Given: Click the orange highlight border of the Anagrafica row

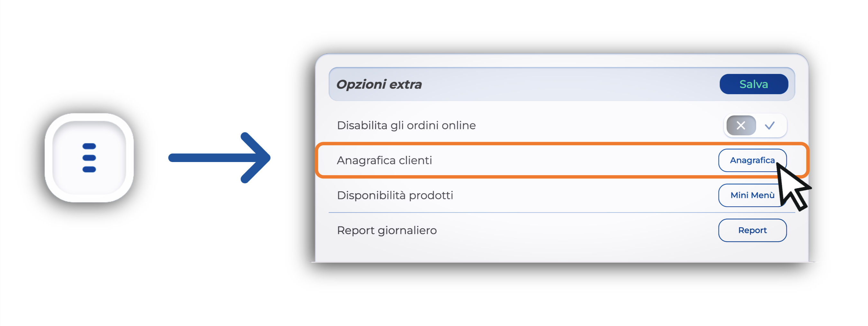Looking at the screenshot, I should (539, 144).
